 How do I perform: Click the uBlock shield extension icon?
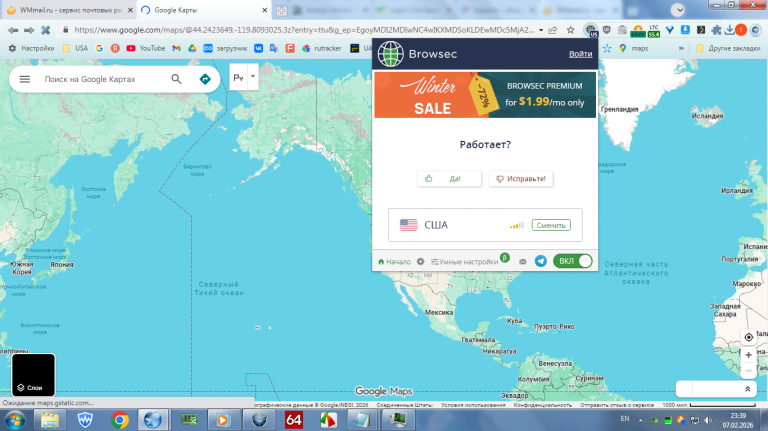pos(607,30)
